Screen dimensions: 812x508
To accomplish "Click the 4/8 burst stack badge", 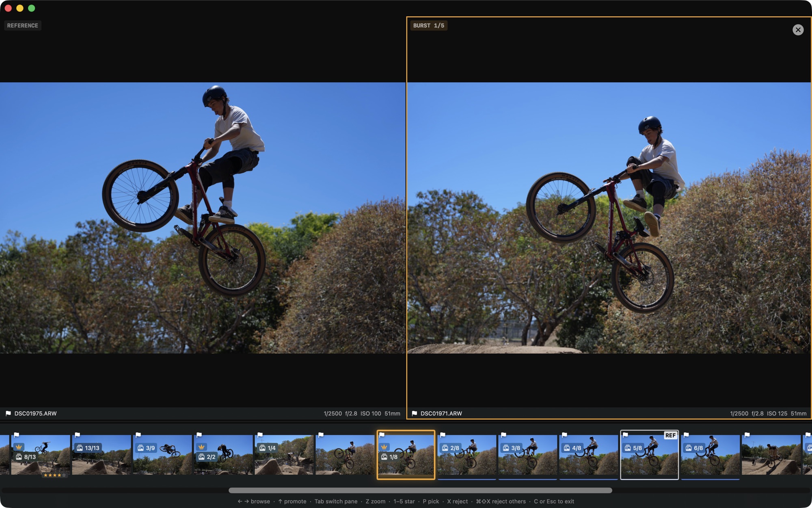I will point(572,448).
